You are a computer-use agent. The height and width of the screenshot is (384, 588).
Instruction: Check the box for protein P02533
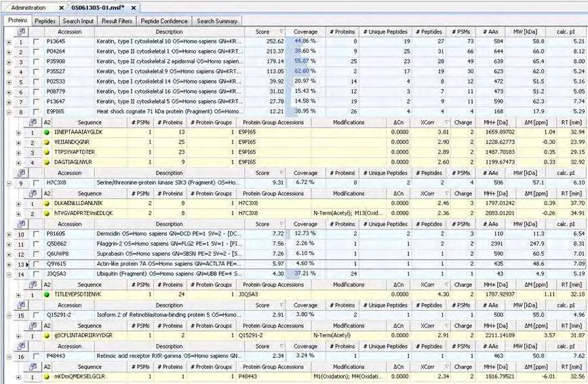click(36, 81)
